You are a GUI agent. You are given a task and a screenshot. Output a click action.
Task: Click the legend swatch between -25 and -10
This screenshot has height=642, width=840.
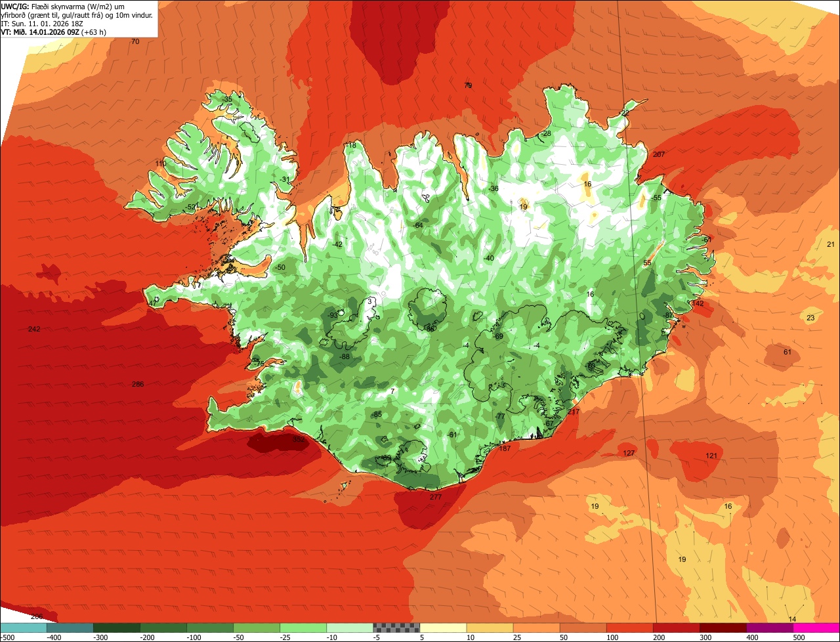(x=303, y=628)
